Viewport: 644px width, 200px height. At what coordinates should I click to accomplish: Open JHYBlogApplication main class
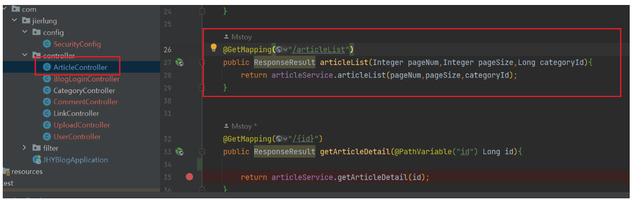[75, 160]
